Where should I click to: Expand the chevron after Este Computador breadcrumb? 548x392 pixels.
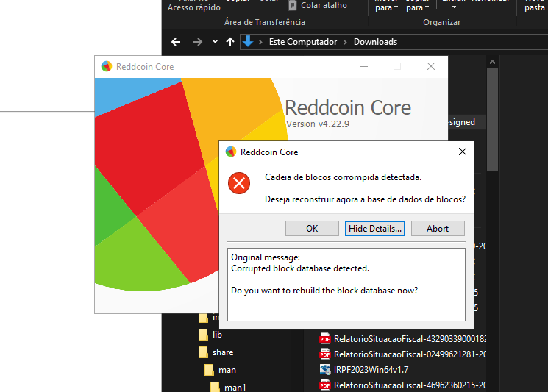click(345, 42)
